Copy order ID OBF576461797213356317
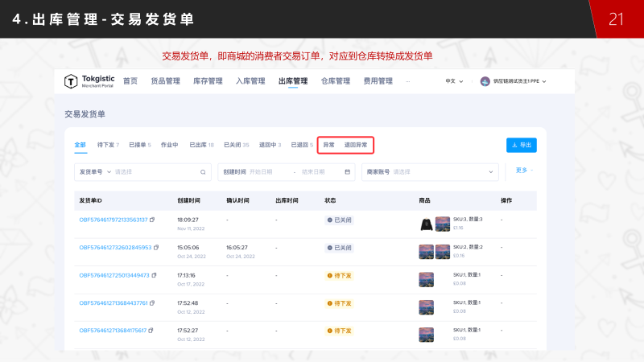This screenshot has width=644, height=362. coord(152,220)
